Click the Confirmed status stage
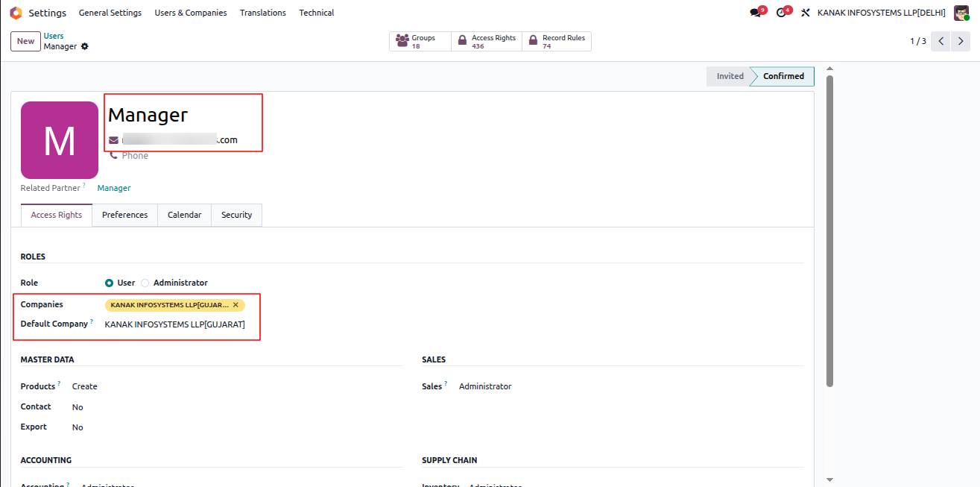The width and height of the screenshot is (980, 487). pyautogui.click(x=783, y=76)
